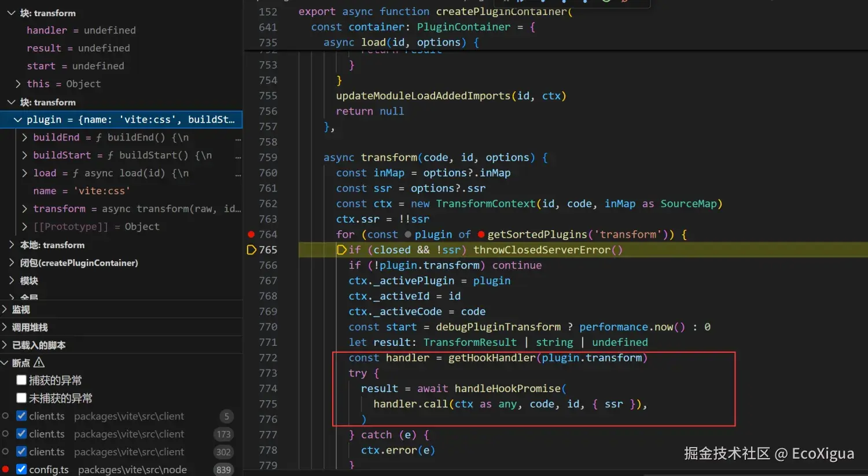Enable the 捕获的异常 breakpoint checkbox

click(x=21, y=380)
